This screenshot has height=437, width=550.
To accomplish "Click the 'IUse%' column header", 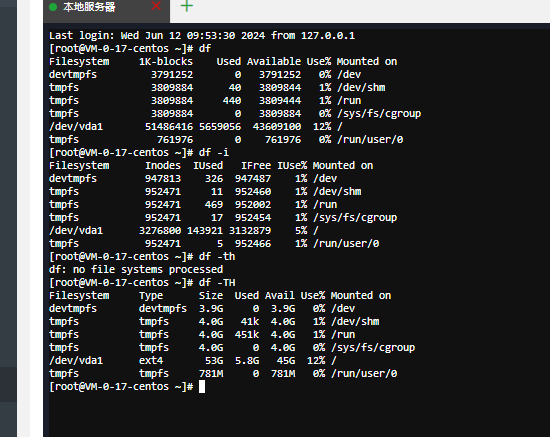I will [292, 165].
